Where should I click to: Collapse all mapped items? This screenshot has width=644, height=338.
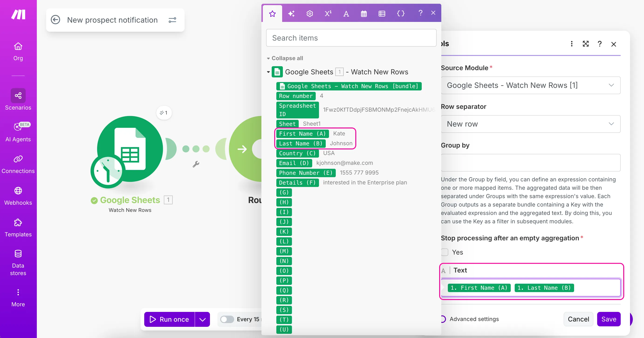click(285, 58)
